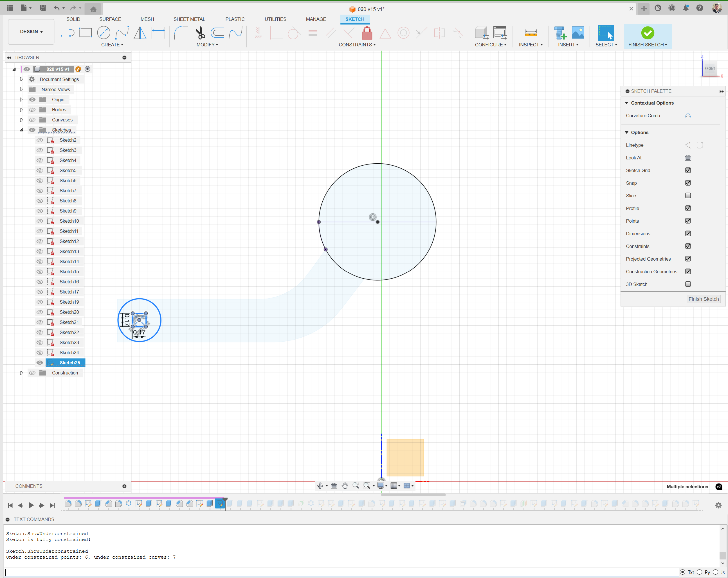Click the Save icon in title bar

[x=42, y=8]
